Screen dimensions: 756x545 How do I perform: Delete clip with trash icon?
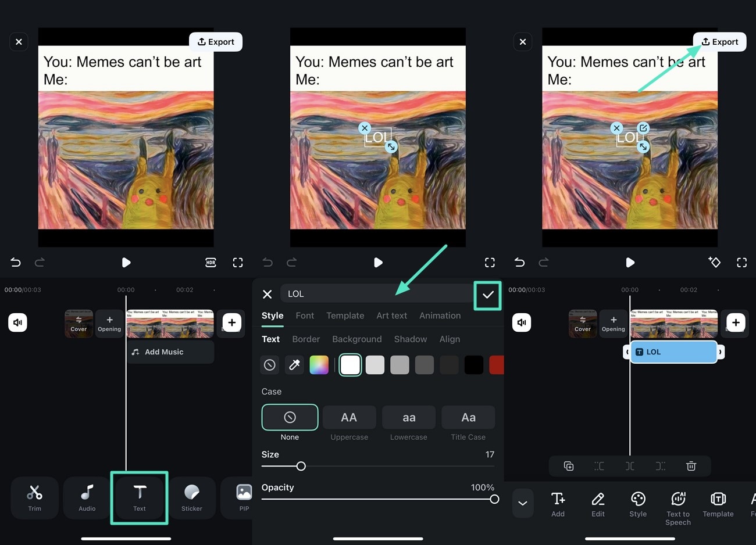(691, 466)
